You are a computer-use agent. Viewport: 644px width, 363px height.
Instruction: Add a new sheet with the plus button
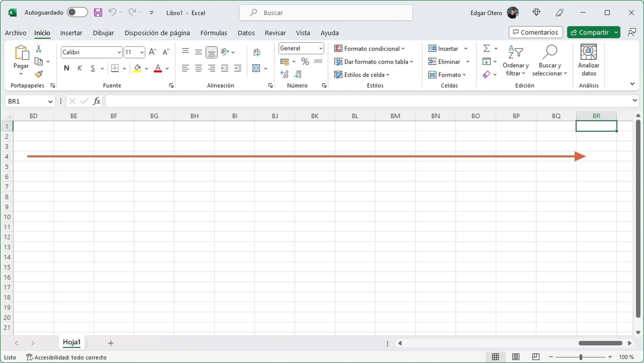(x=110, y=343)
